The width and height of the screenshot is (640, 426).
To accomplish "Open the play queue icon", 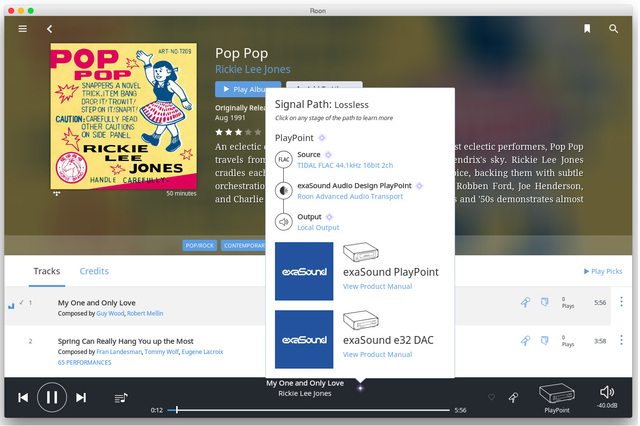I will (x=121, y=397).
